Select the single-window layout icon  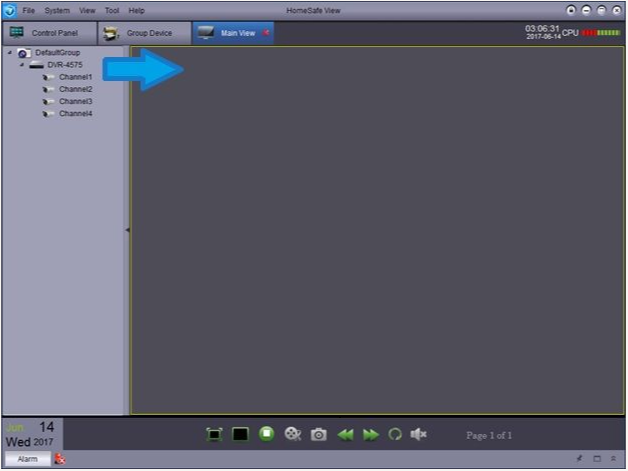click(x=240, y=435)
